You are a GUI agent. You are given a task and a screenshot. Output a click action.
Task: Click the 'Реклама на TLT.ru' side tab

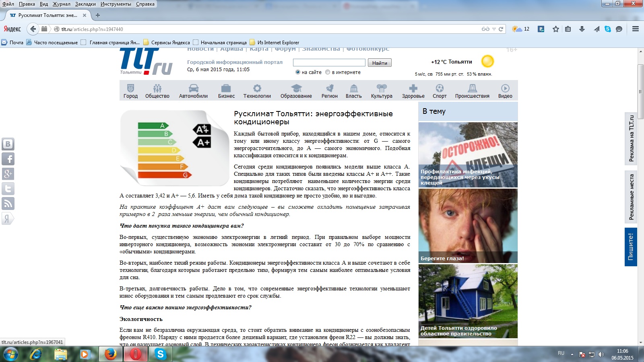pyautogui.click(x=631, y=139)
